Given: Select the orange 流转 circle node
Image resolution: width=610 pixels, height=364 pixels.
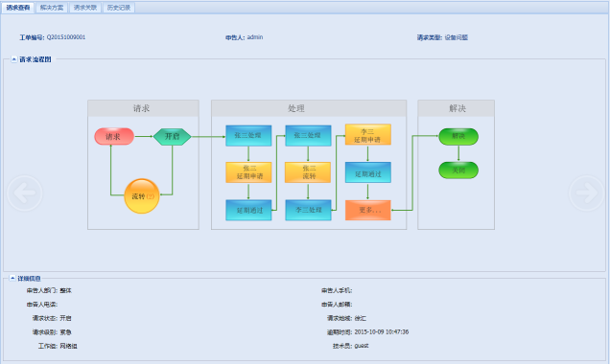Looking at the screenshot, I should pos(142,196).
